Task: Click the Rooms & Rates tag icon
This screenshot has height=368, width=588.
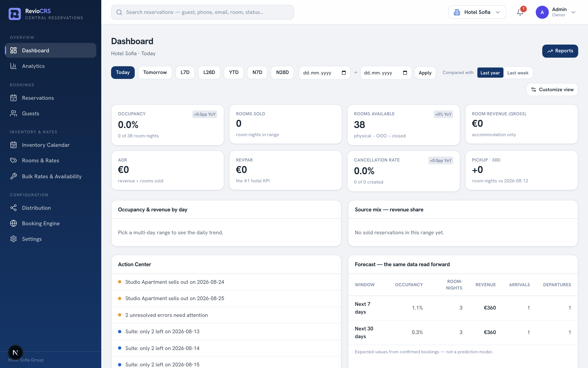Action: (x=13, y=160)
